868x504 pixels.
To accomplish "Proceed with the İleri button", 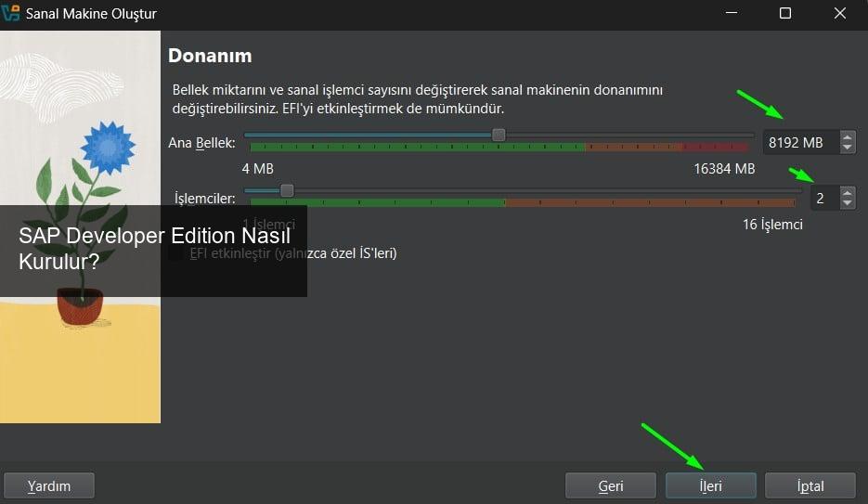I will click(x=710, y=485).
